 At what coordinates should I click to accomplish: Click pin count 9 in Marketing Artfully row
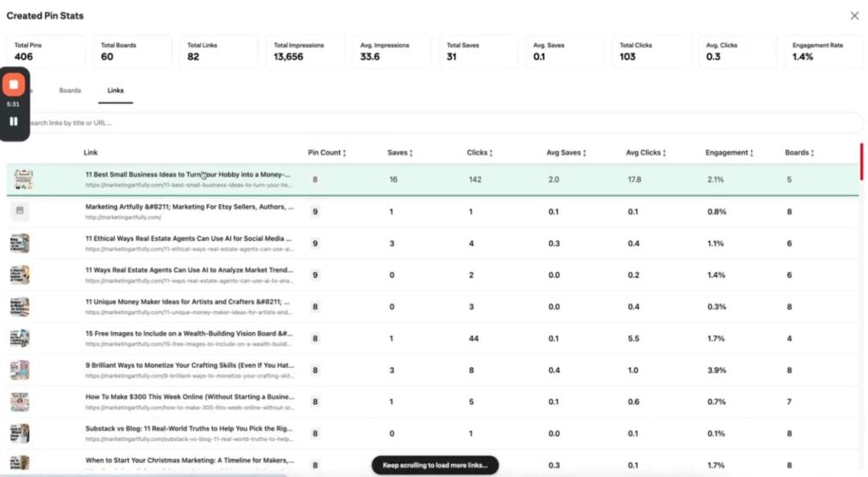point(315,211)
